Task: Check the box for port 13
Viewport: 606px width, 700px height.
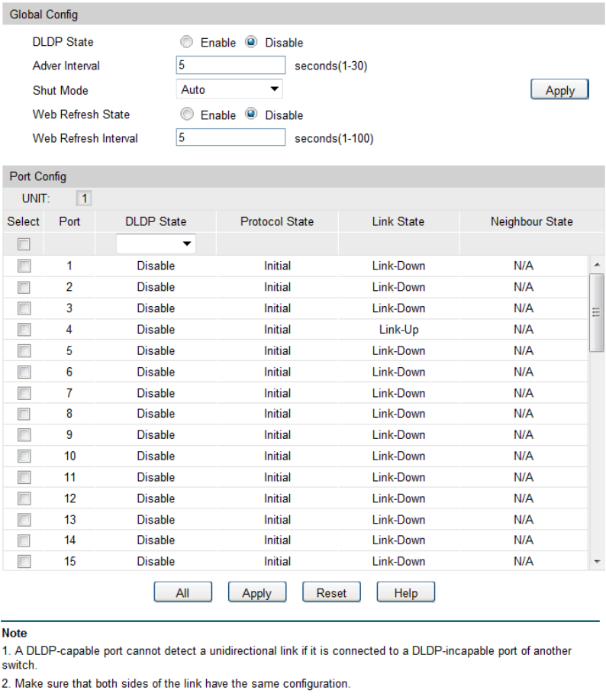Action: tap(24, 520)
